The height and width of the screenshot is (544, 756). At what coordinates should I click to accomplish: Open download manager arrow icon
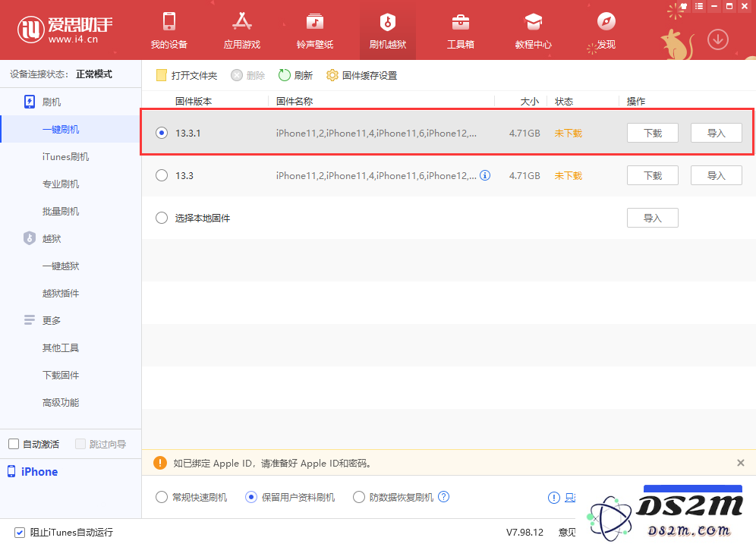click(x=718, y=39)
